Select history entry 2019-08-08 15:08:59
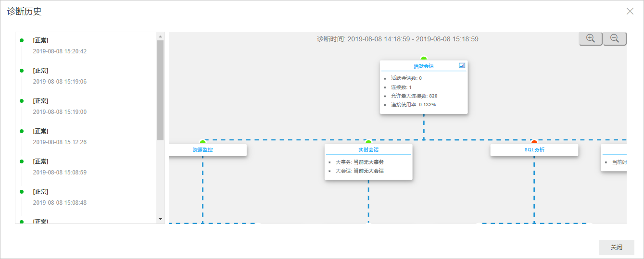The image size is (644, 259). [x=60, y=173]
